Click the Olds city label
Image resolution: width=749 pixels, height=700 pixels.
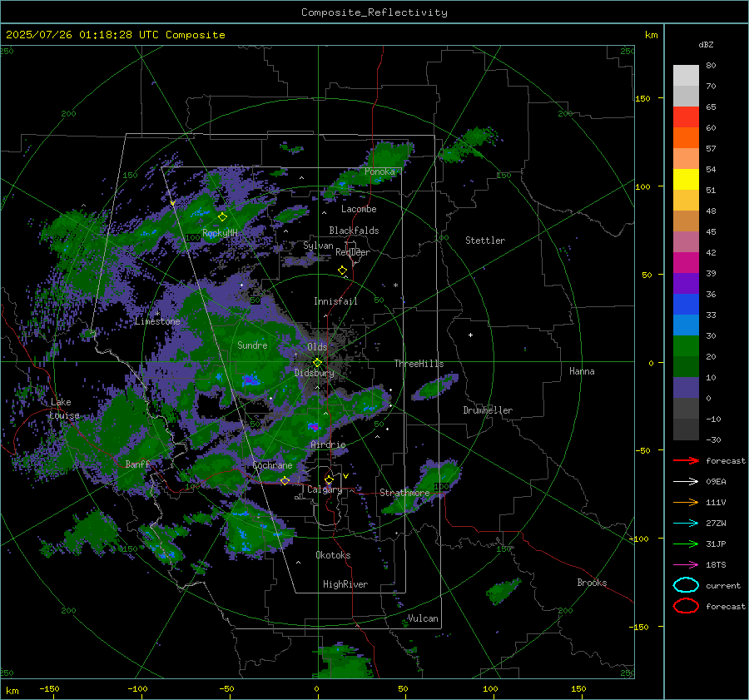tap(317, 346)
